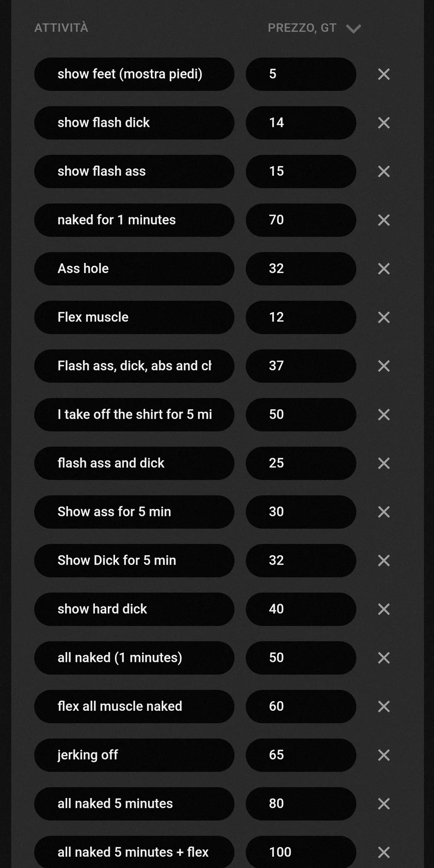Remove the "flex all muscle naked" entry
The height and width of the screenshot is (868, 434).
click(x=384, y=706)
